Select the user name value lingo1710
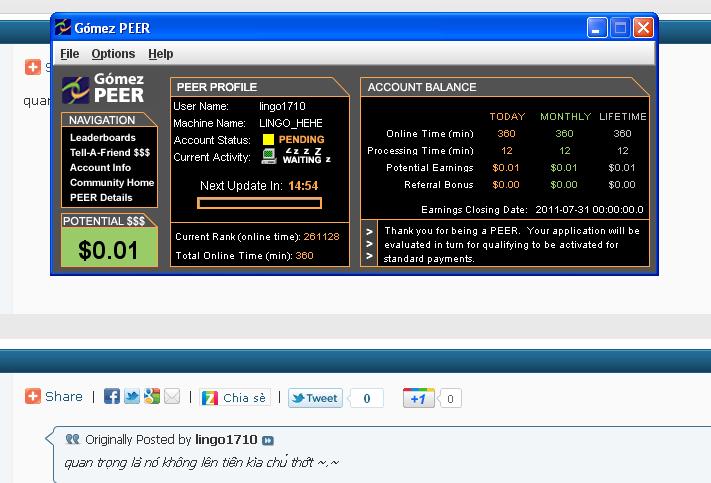 pyautogui.click(x=282, y=106)
